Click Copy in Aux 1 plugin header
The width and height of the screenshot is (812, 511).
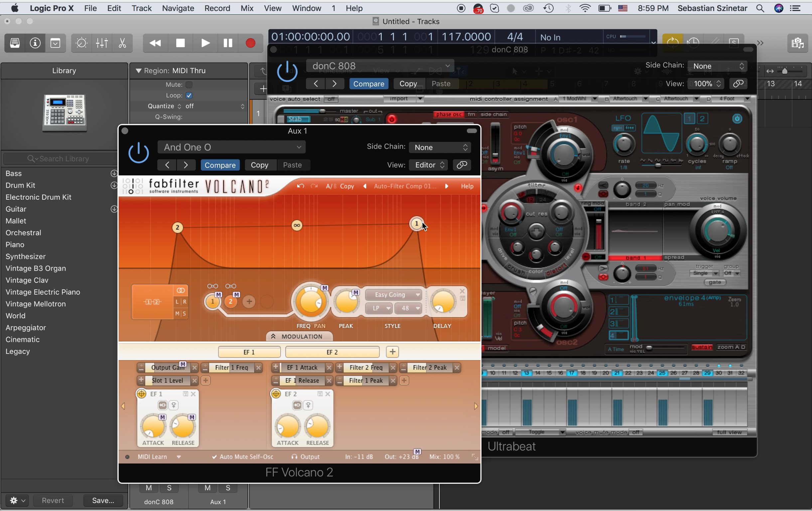259,165
